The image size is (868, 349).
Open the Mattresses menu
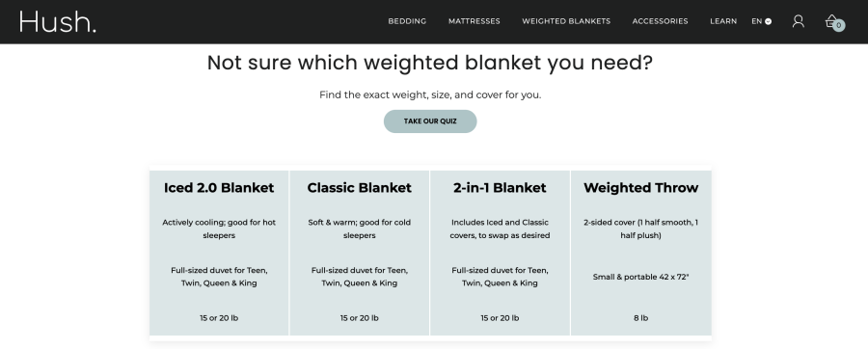(x=474, y=21)
